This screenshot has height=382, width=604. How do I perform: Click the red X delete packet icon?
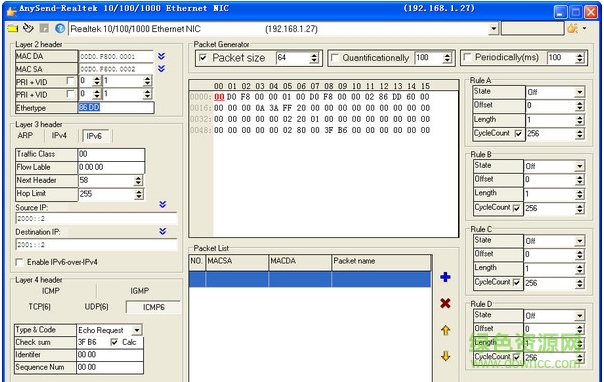coord(445,303)
